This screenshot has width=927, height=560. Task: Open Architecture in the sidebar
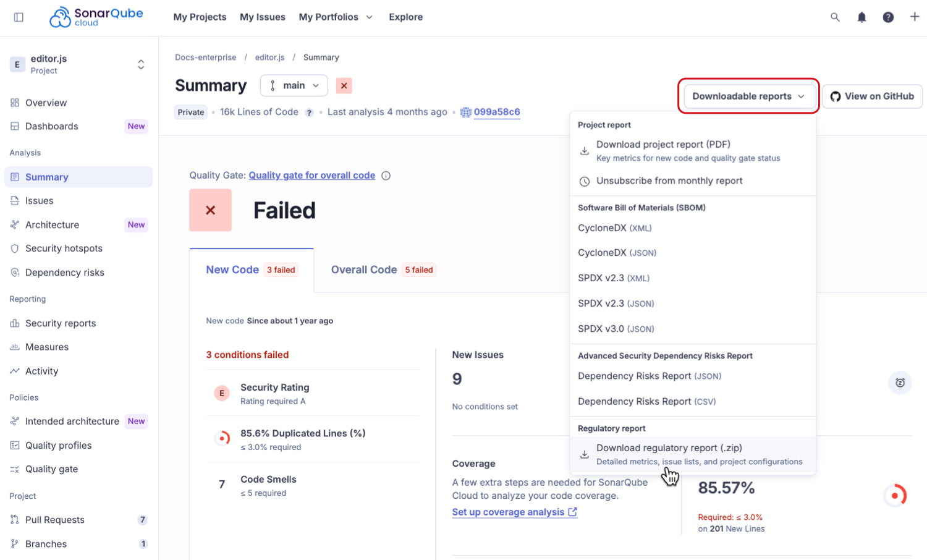coord(78,225)
